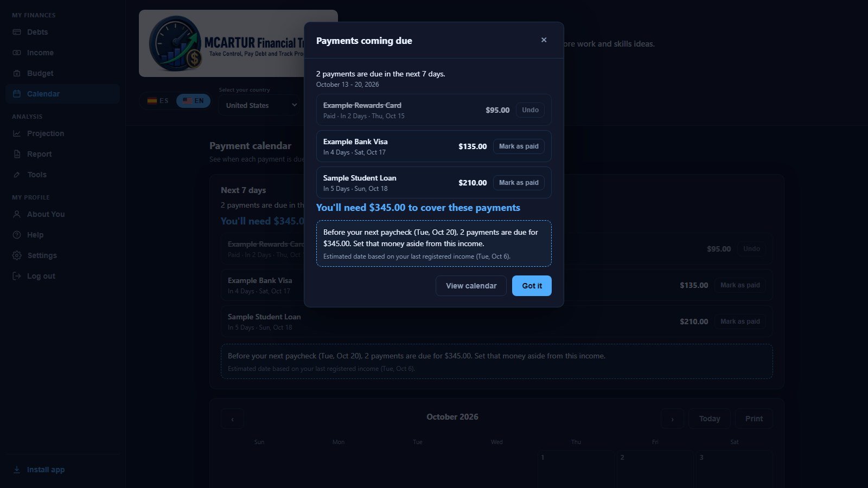Screen dimensions: 868x488
Task: Switch language to EN English
Action: coord(193,101)
